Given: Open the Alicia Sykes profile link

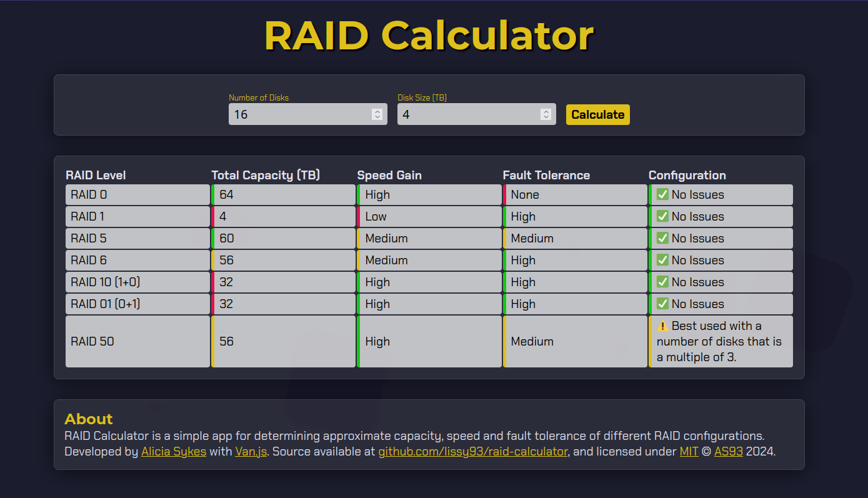Looking at the screenshot, I should (174, 451).
